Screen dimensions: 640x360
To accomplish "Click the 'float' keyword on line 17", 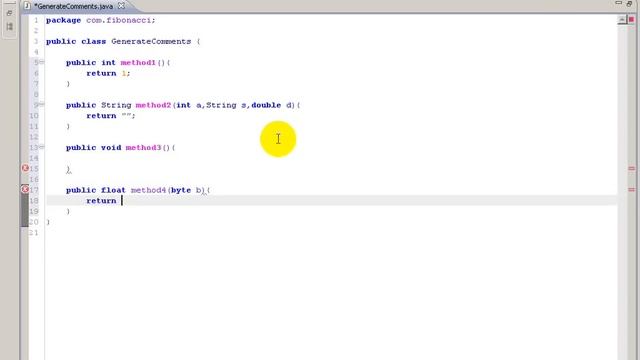I will 113,190.
